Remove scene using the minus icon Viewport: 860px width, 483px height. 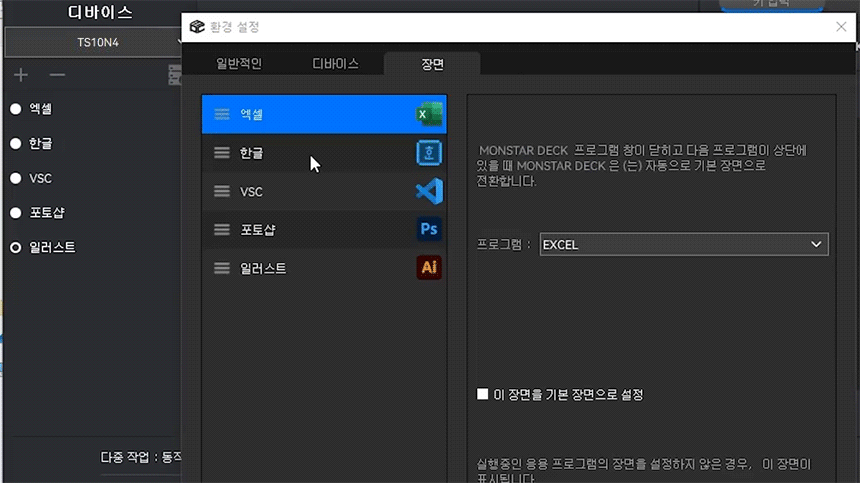coord(57,75)
